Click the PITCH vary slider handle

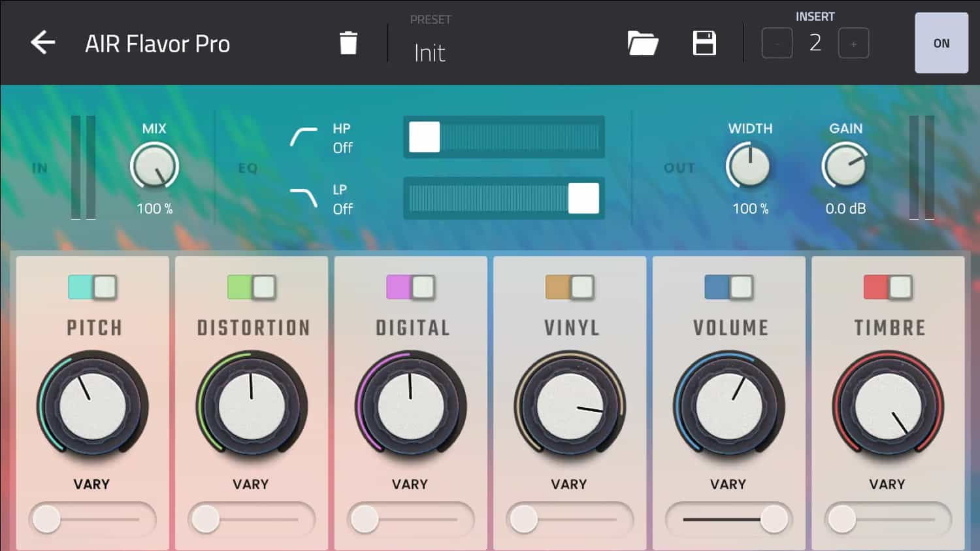(x=46, y=520)
